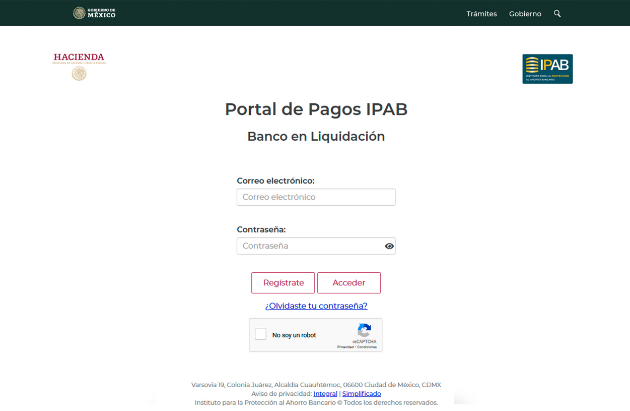Open the ¿Olvidaste tu contraseña? link

(316, 306)
